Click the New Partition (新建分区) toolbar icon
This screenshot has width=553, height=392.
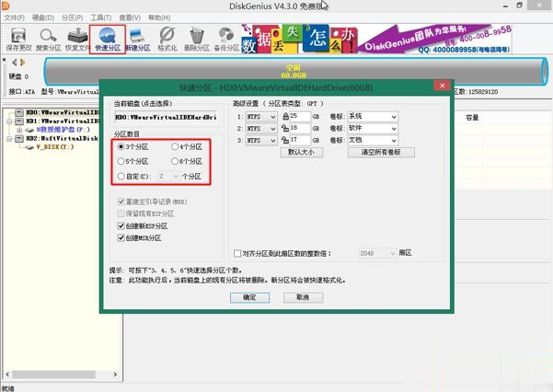pos(138,39)
